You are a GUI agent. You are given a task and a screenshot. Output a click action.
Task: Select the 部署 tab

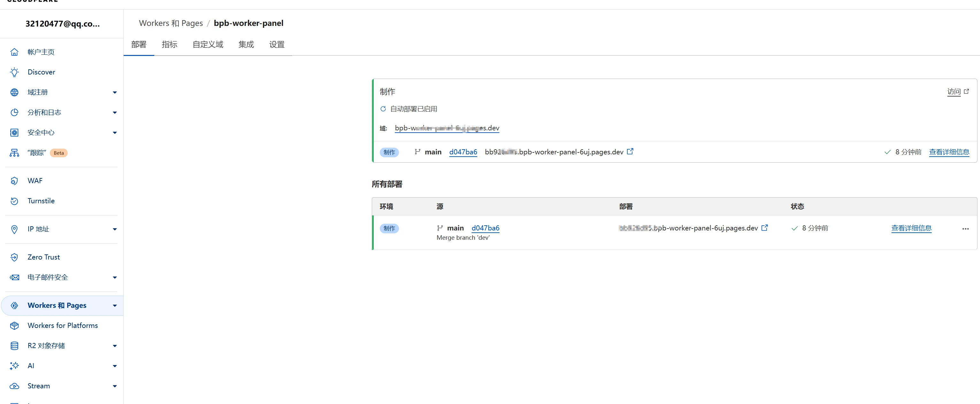[x=139, y=44]
